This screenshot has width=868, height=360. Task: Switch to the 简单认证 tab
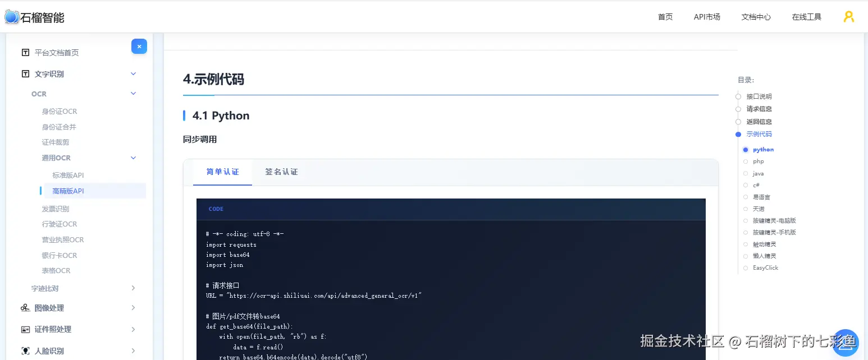click(x=222, y=172)
